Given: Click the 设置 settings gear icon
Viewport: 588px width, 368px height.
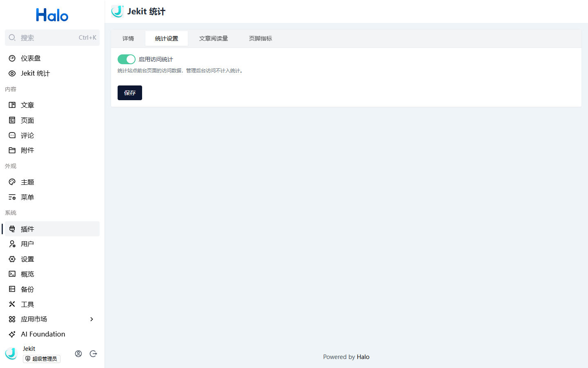Looking at the screenshot, I should [x=12, y=259].
